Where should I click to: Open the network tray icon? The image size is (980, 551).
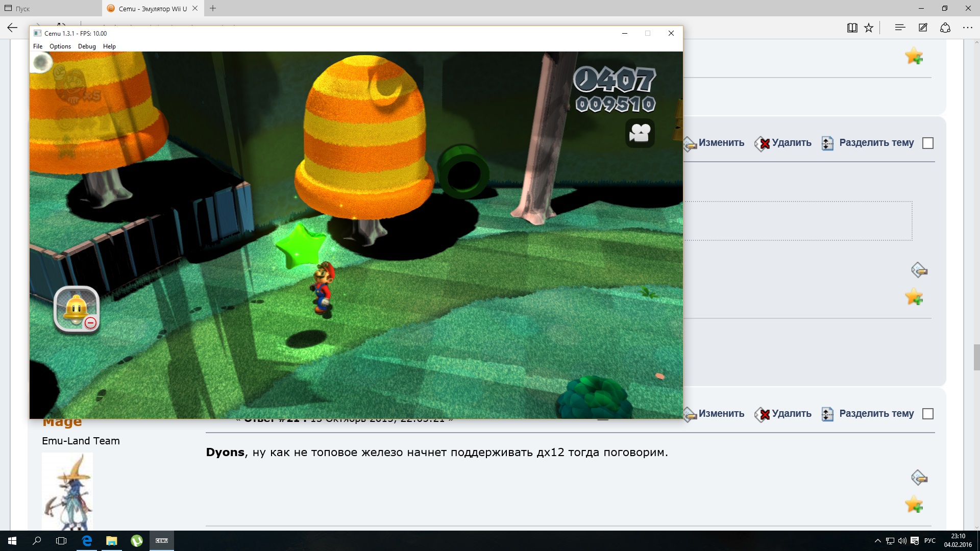[890, 541]
